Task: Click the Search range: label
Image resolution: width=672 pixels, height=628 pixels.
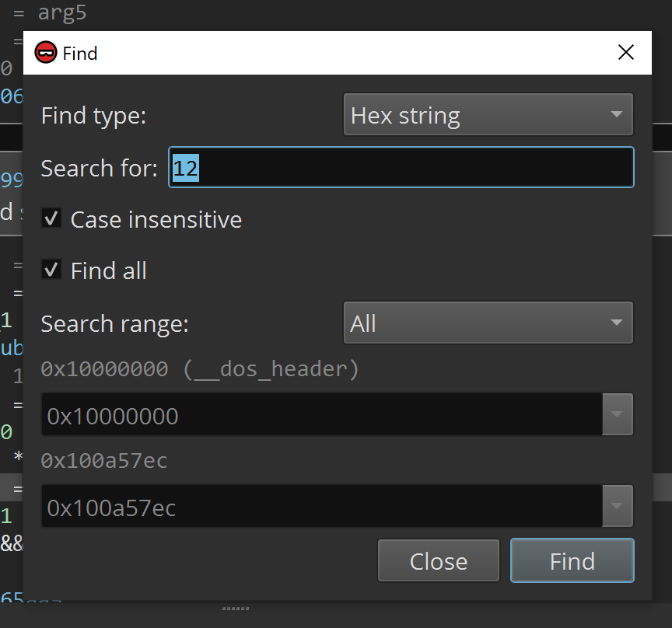Action: [115, 324]
